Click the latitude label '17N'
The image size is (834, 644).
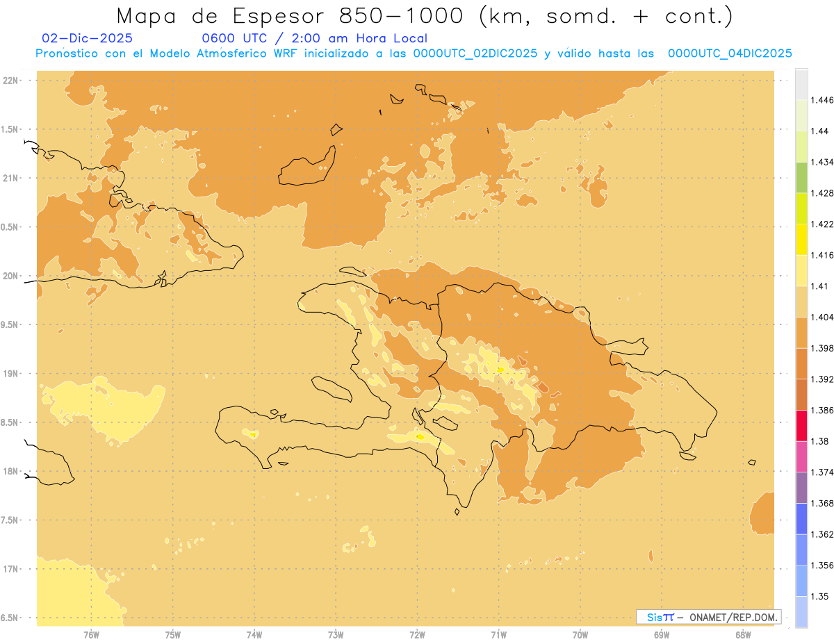pos(12,569)
